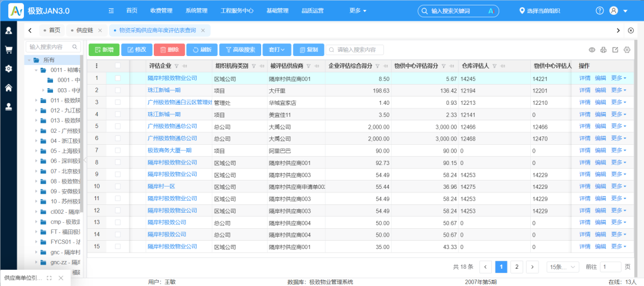Click the location pin for 选择当前组织
The height and width of the screenshot is (286, 644).
522,11
